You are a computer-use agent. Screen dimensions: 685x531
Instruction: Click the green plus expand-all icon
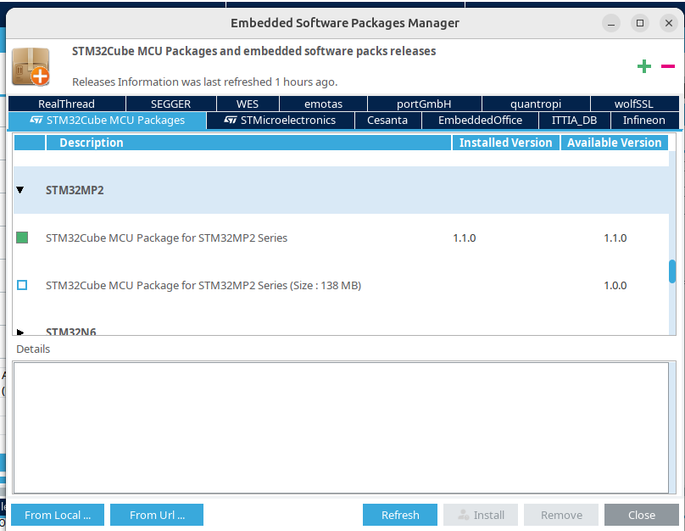pos(644,66)
